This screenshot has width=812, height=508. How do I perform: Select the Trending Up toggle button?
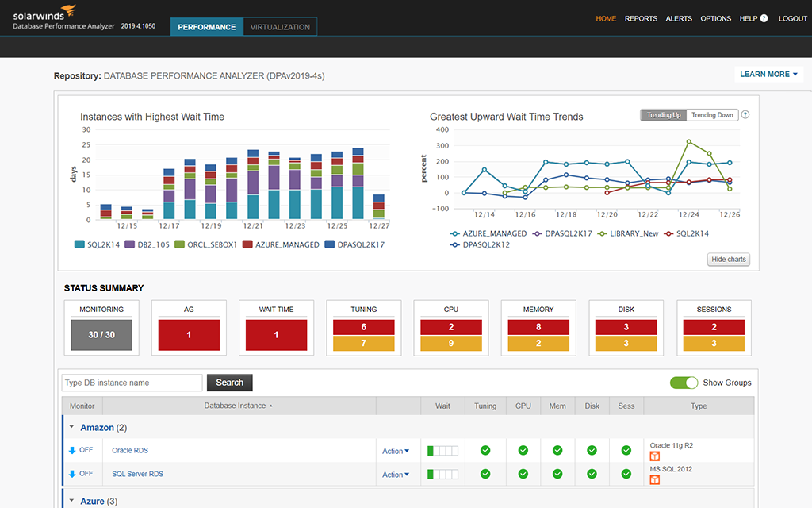[664, 115]
